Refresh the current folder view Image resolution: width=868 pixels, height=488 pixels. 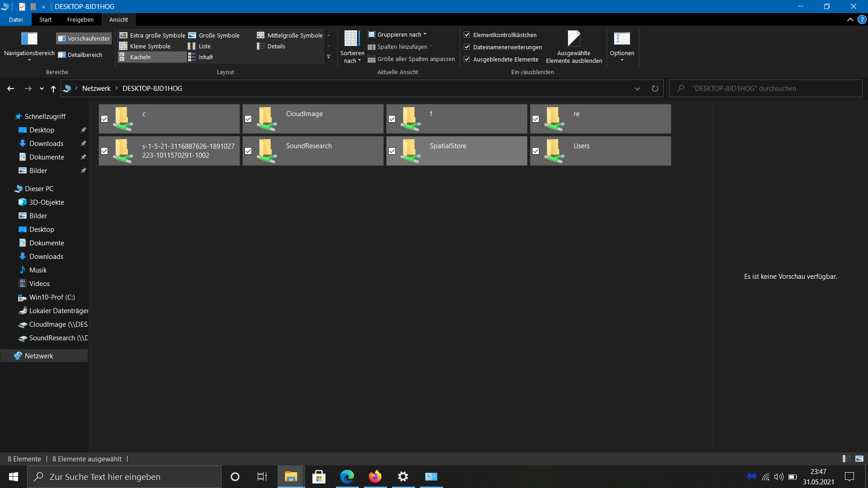pos(655,89)
